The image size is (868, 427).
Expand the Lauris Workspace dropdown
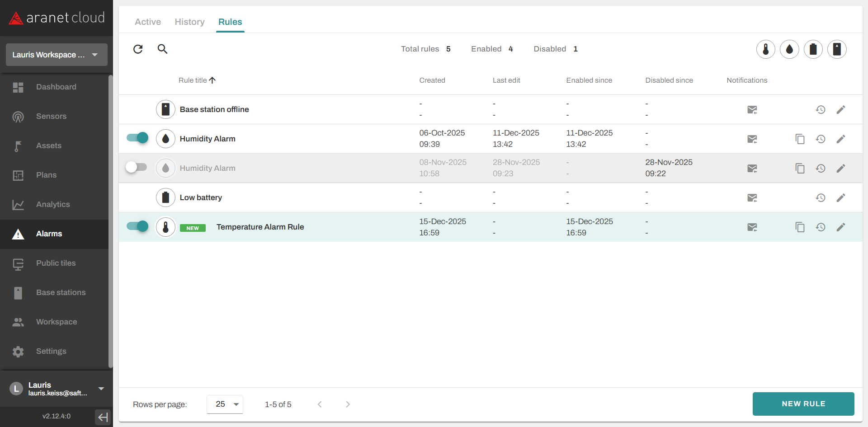click(57, 55)
